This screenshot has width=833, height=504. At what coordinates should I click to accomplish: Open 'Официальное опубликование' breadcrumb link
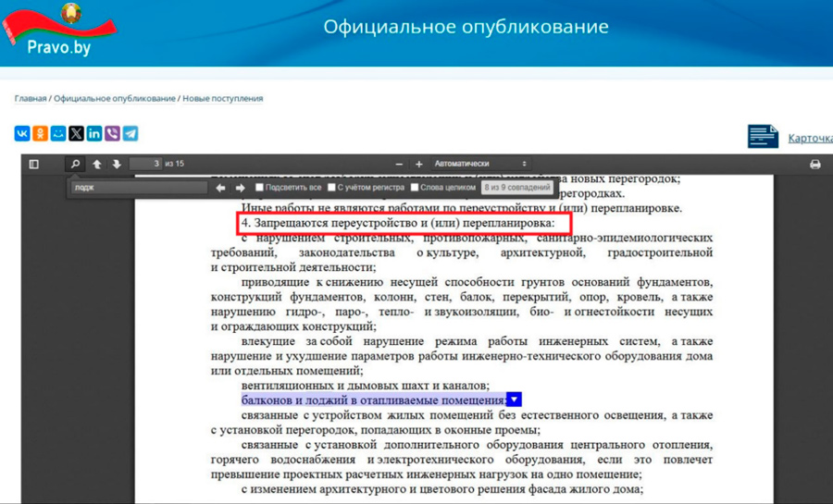click(114, 98)
